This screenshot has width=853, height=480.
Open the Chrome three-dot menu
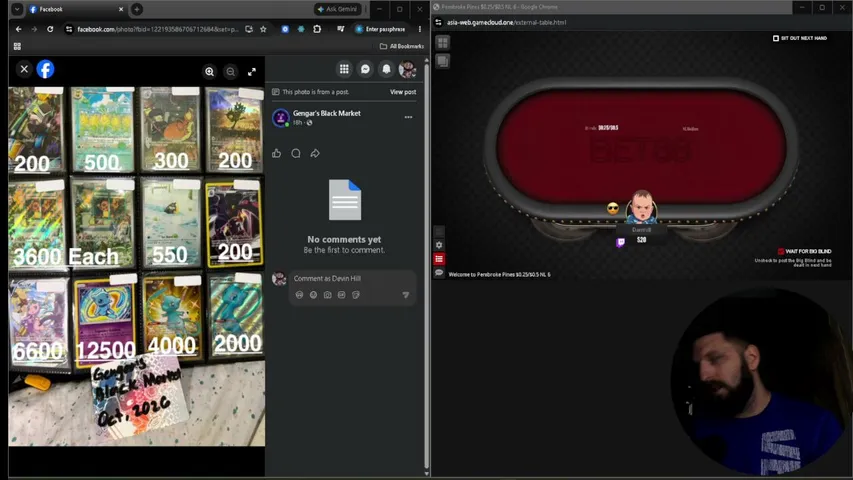pos(419,29)
